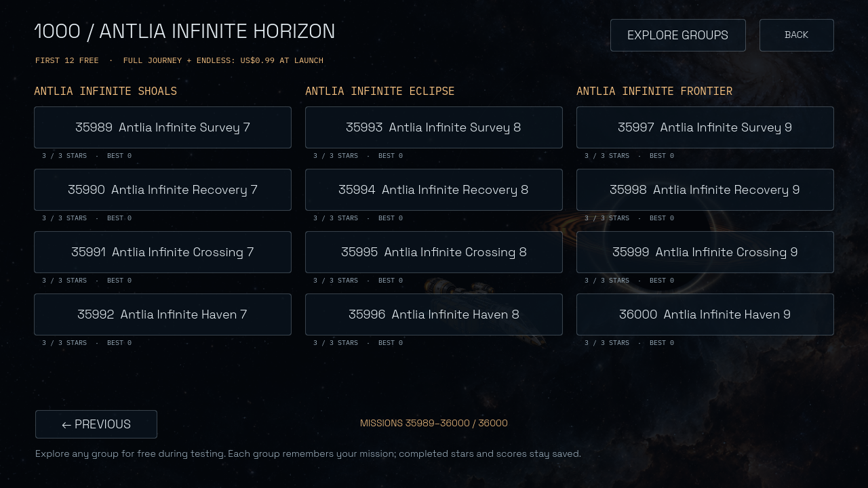This screenshot has height=488, width=868.
Task: Pick mission 35994 Antlia Infinite Recovery 8
Action: coord(434,190)
